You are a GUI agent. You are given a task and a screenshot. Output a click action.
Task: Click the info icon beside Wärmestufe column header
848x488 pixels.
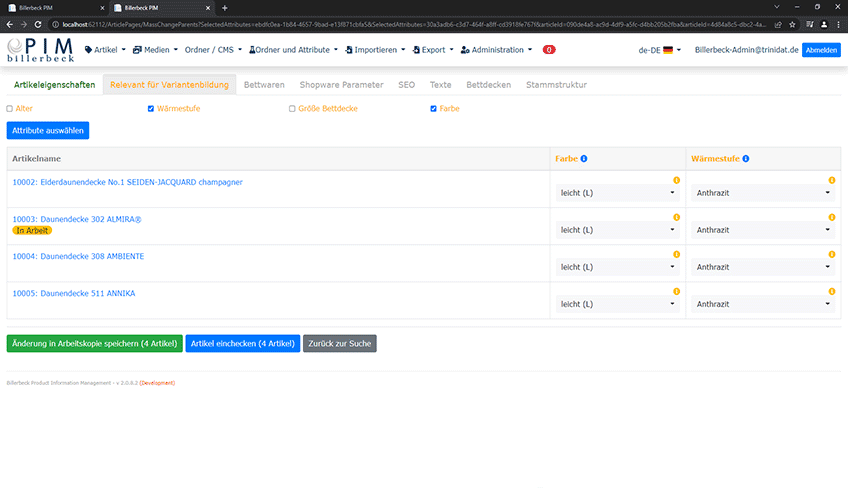pos(746,159)
